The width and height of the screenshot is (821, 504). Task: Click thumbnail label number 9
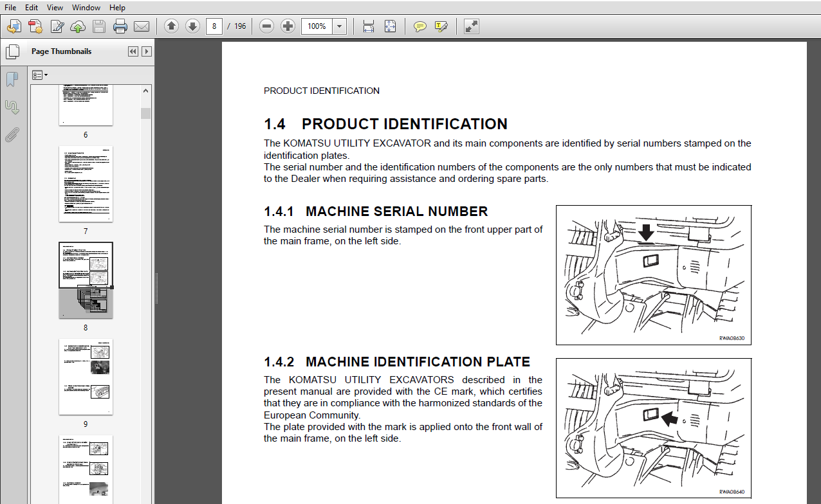point(86,424)
